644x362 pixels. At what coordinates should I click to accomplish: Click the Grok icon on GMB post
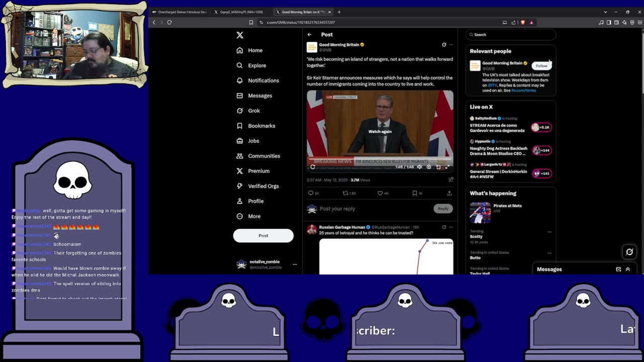click(444, 45)
